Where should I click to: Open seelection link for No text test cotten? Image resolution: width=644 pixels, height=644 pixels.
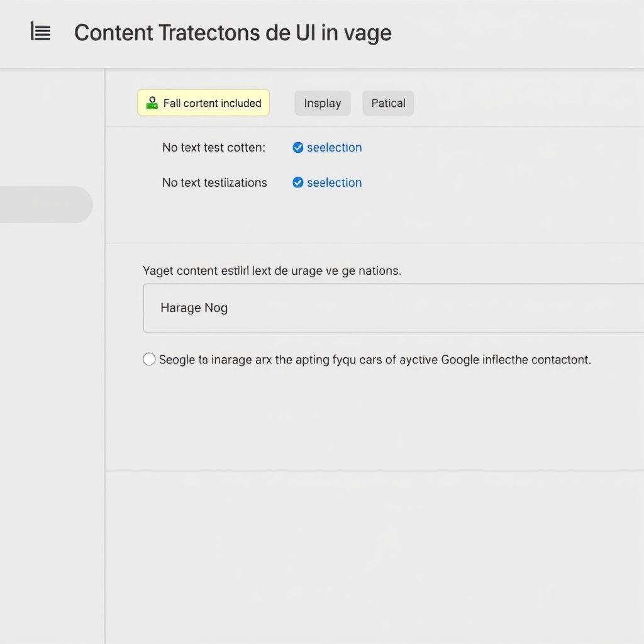335,147
